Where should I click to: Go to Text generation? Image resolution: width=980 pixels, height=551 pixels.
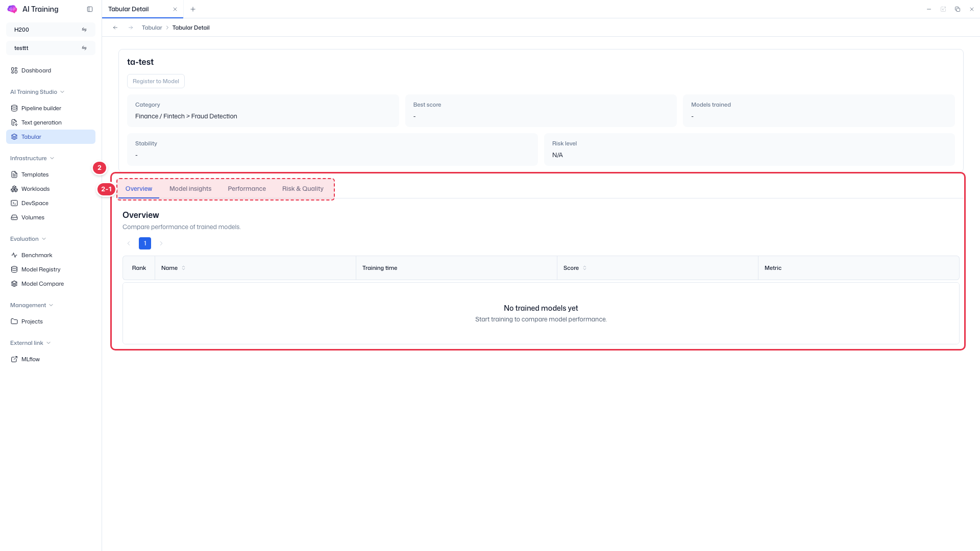(51, 122)
